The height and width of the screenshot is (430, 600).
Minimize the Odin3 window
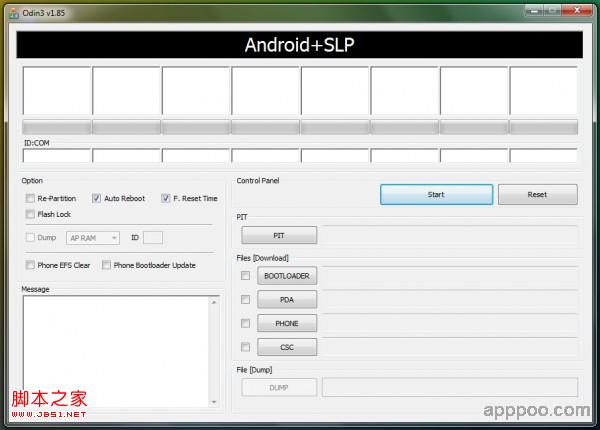tap(535, 11)
